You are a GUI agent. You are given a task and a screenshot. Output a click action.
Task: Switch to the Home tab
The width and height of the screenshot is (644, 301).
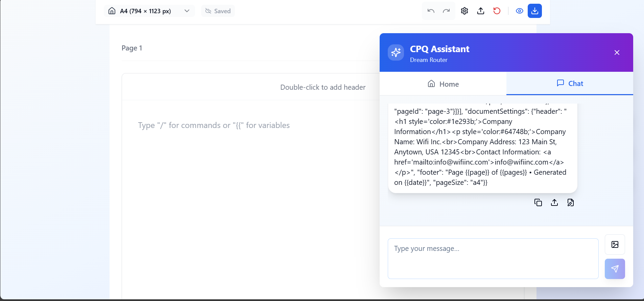(x=443, y=84)
